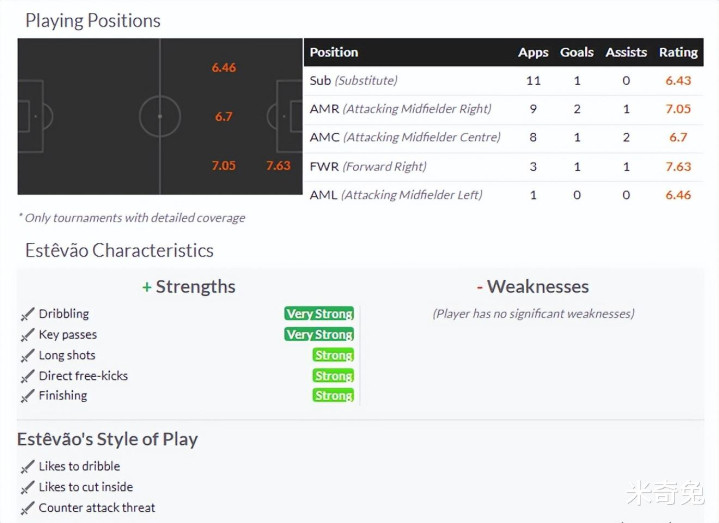Screen dimensions: 719x523
Task: Click the sword icon beside Long shots
Action: (27, 355)
